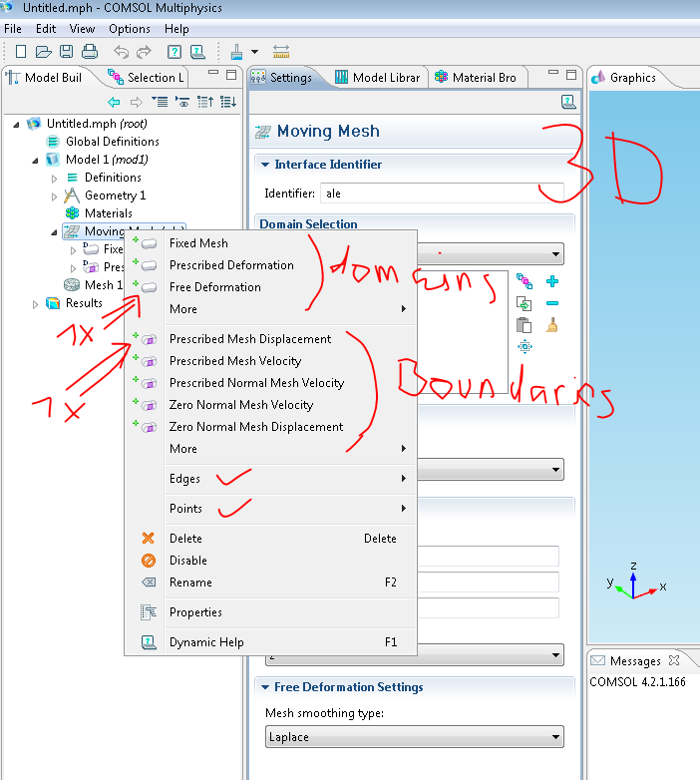Click the paste selection clipboard icon
The height and width of the screenshot is (780, 700).
click(524, 325)
